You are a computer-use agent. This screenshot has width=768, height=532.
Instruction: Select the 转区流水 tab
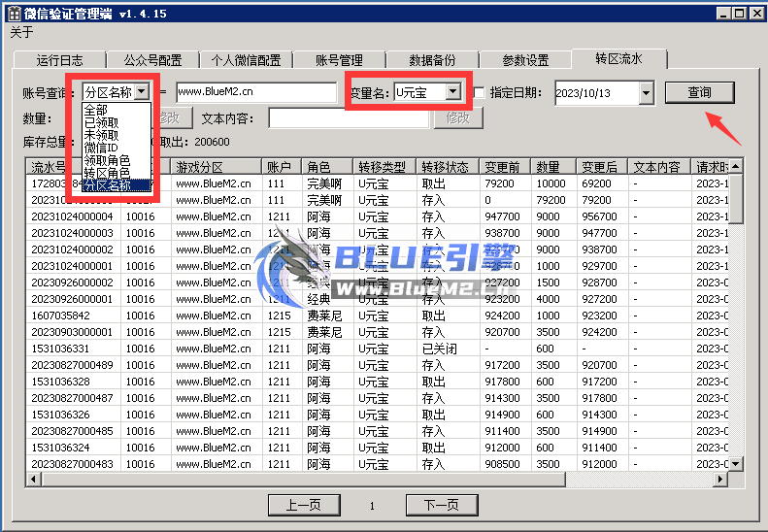(618, 59)
